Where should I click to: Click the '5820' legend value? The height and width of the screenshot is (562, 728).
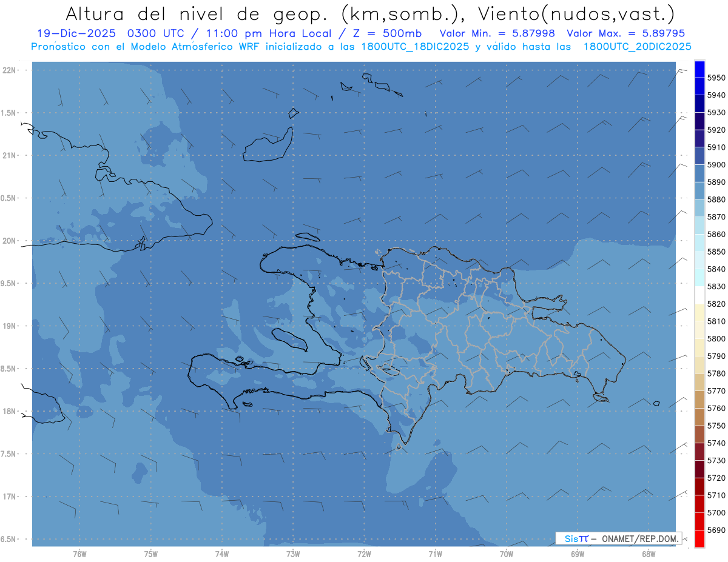click(x=716, y=304)
